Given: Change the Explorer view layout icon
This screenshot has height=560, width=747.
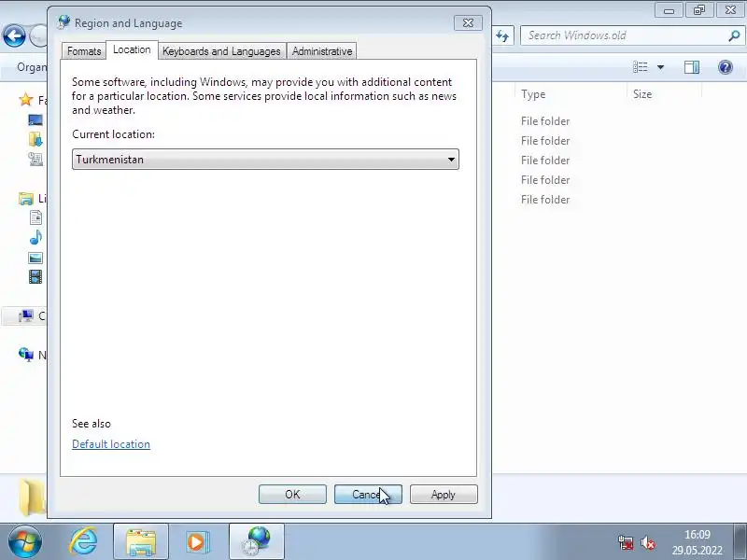Looking at the screenshot, I should 641,67.
